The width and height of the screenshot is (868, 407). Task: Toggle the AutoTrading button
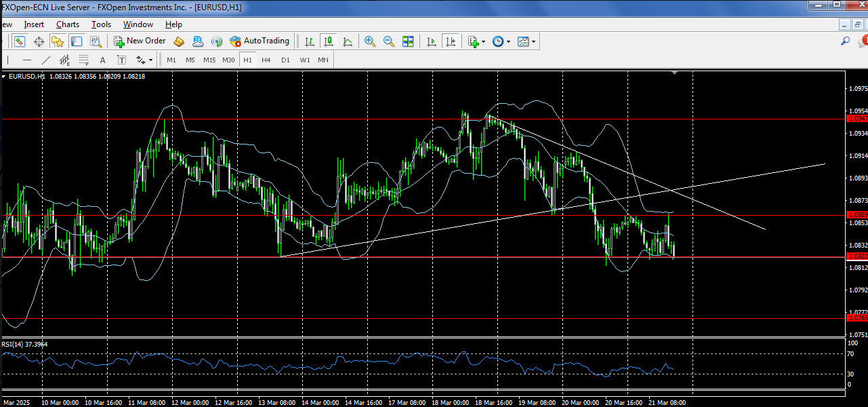pyautogui.click(x=260, y=41)
